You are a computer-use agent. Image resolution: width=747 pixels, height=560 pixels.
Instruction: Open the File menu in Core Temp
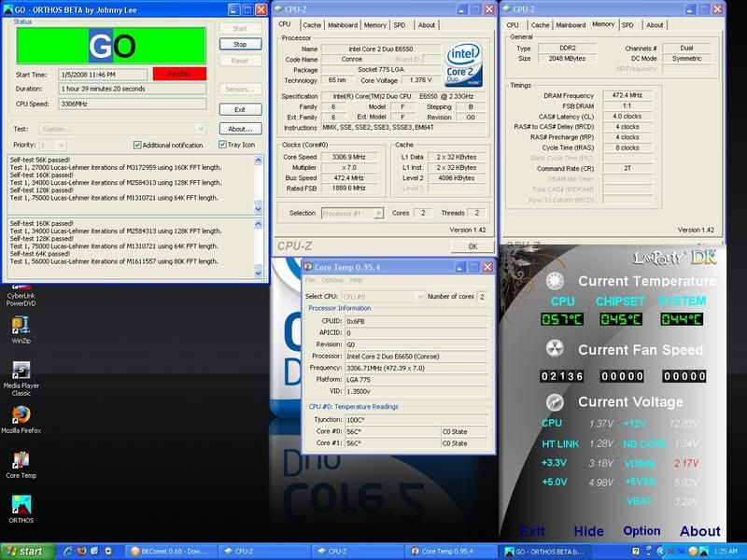pos(310,280)
